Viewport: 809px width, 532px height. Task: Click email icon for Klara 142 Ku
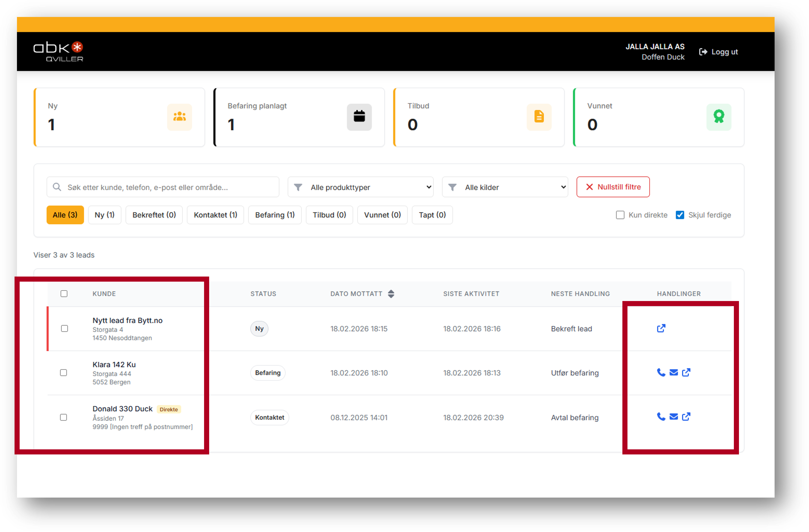673,373
